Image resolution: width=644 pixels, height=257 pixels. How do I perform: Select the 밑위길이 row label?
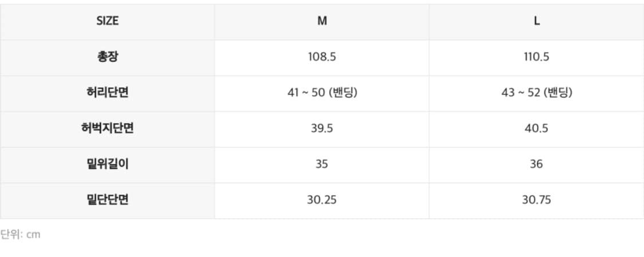pyautogui.click(x=107, y=164)
